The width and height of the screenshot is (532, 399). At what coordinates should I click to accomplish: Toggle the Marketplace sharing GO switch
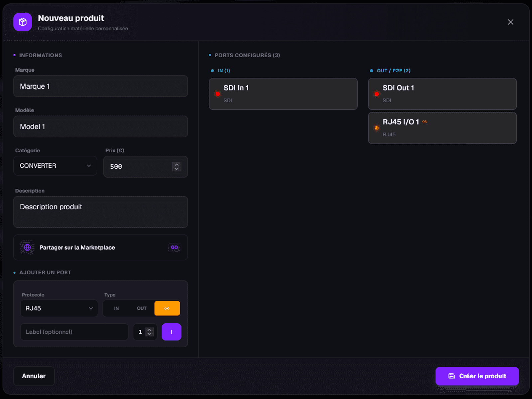point(174,247)
